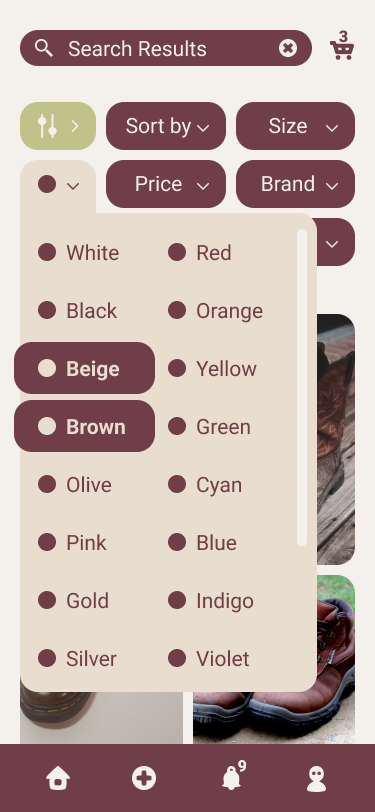Go to home via bottom bar icon
This screenshot has height=812, width=375.
coord(58,778)
